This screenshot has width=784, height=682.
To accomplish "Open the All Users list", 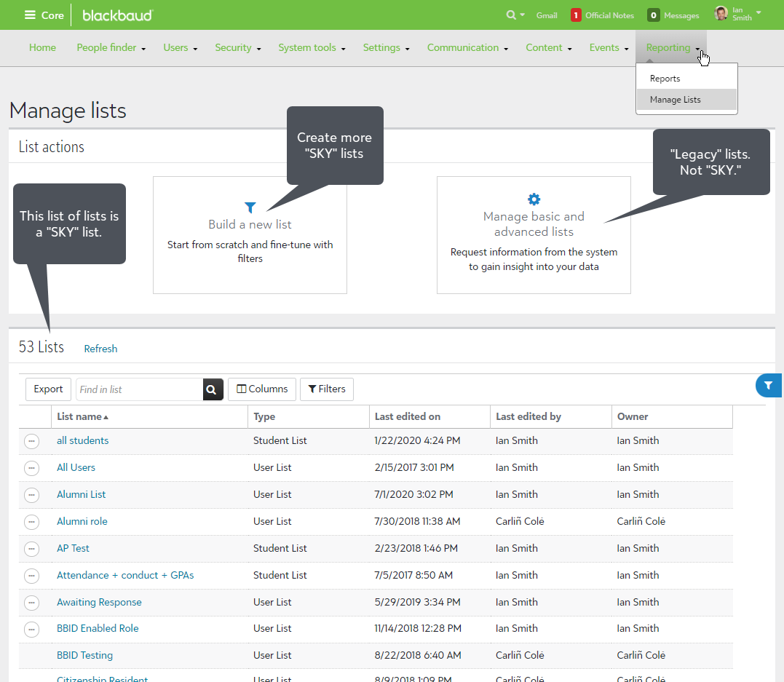I will pos(76,467).
